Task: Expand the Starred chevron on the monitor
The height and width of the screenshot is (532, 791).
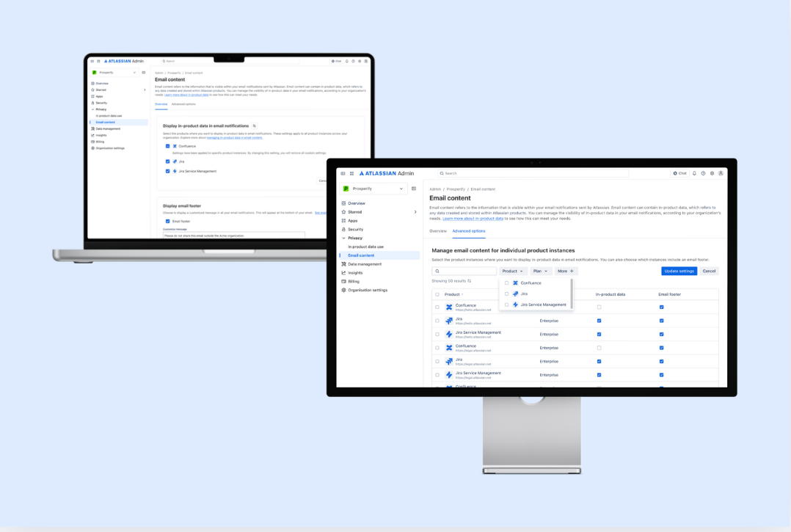Action: 415,212
